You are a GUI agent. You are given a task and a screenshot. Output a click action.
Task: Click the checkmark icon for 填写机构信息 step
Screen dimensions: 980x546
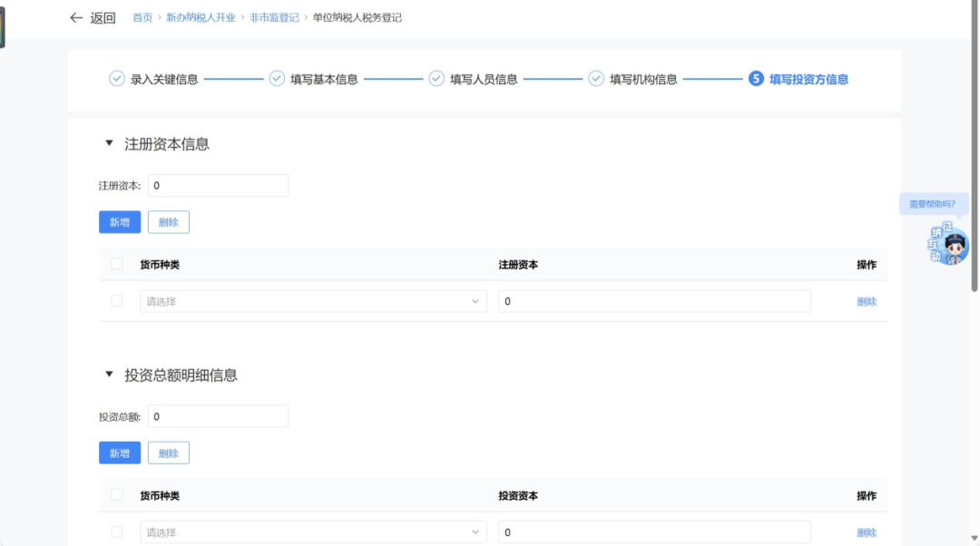click(596, 79)
